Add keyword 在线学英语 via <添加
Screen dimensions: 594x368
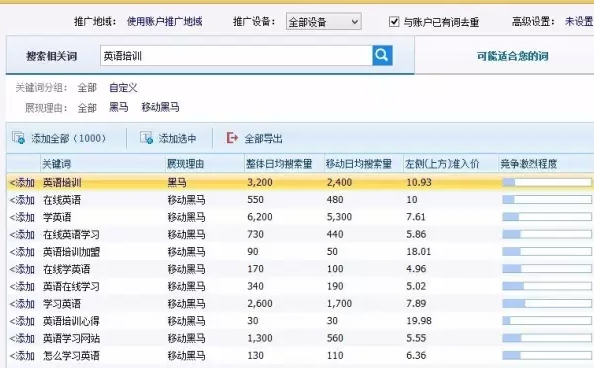tap(22, 269)
